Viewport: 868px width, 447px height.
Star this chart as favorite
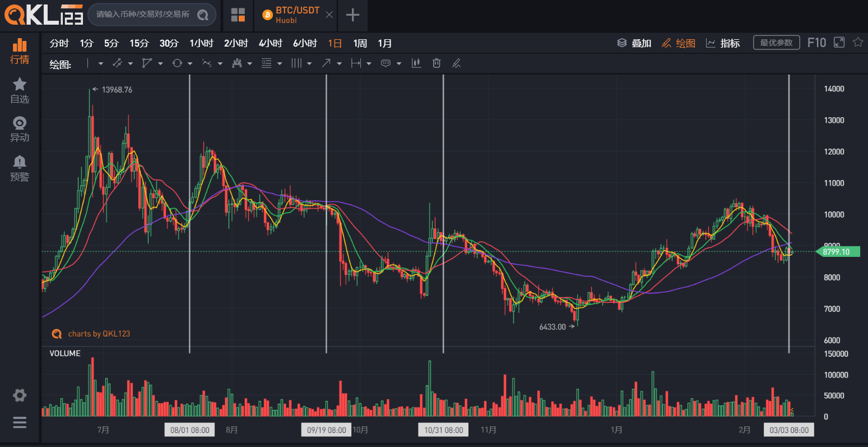pos(857,42)
